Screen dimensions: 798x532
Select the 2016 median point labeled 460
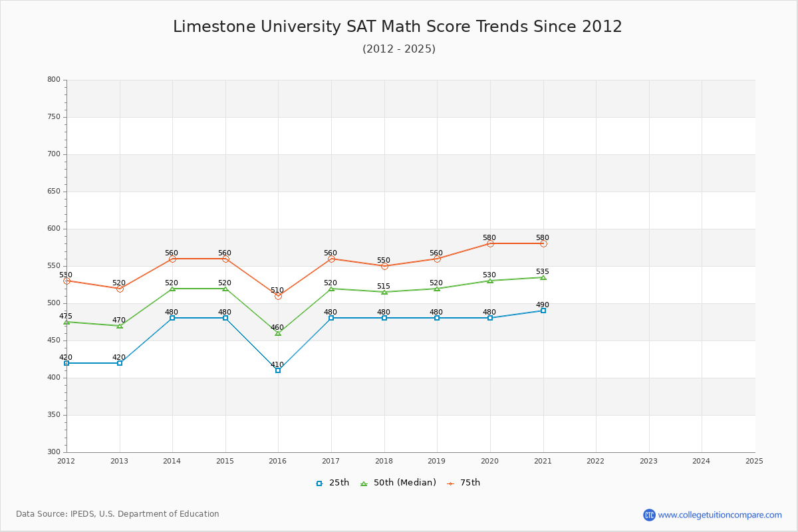point(278,332)
